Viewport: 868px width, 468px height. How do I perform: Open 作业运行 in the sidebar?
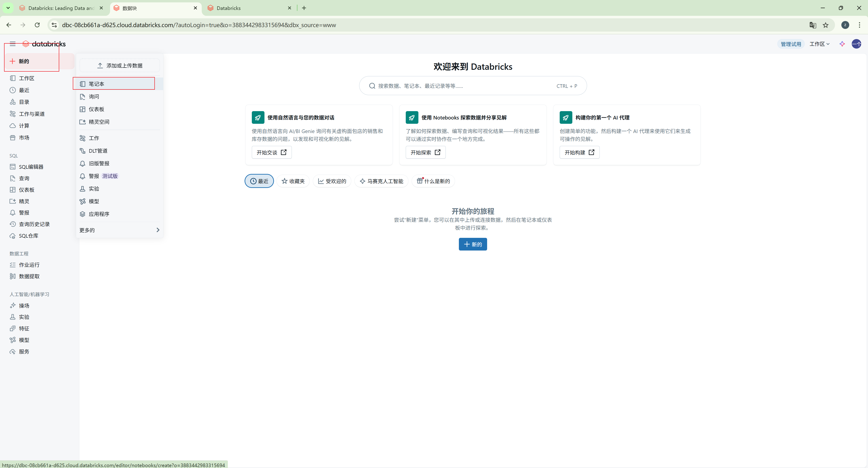coord(39,265)
